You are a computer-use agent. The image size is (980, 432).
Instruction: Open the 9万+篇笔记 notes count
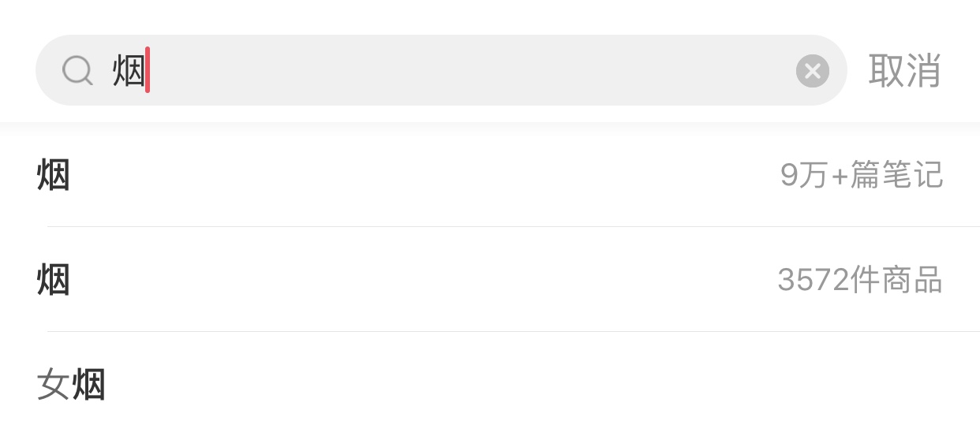pos(861,175)
